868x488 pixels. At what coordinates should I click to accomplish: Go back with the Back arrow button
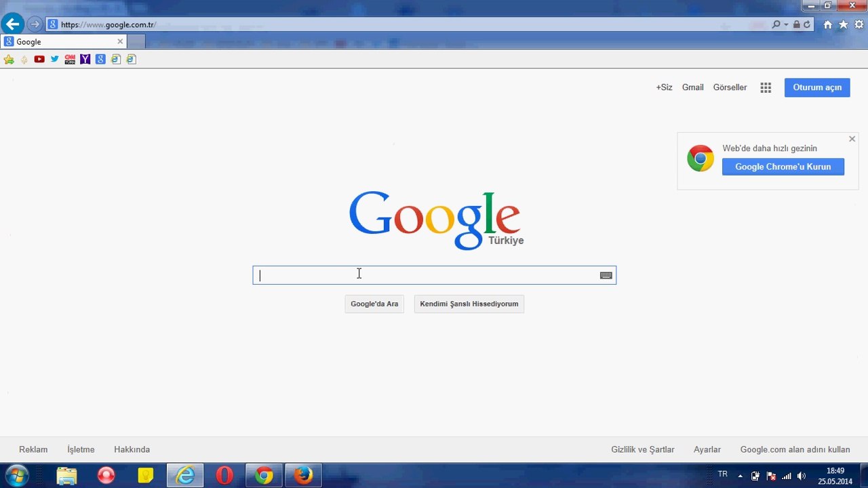12,24
